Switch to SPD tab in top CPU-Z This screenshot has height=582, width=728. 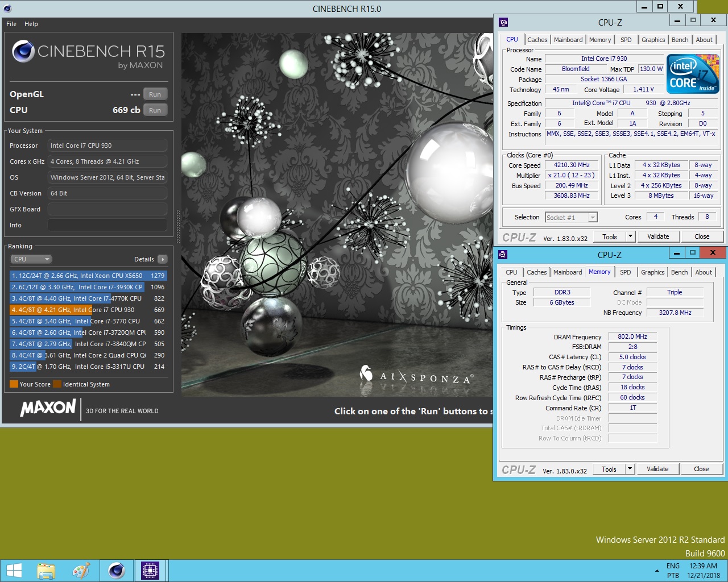pyautogui.click(x=626, y=40)
